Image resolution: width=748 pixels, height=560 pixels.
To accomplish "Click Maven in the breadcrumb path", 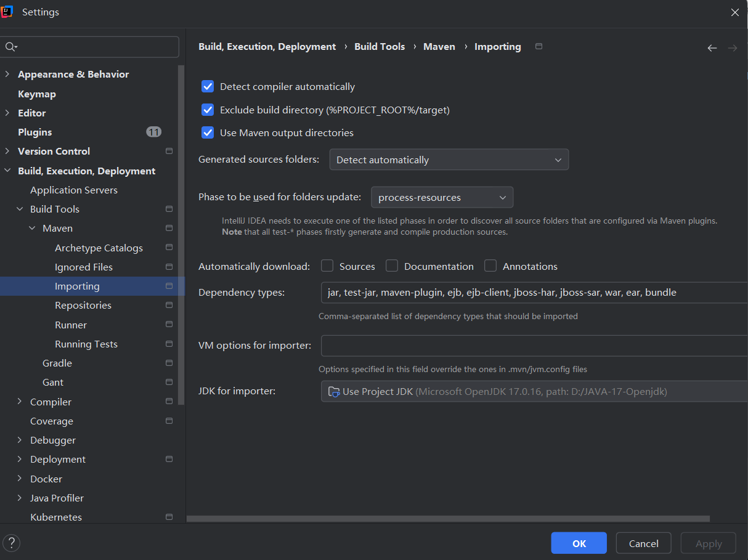I will (439, 46).
